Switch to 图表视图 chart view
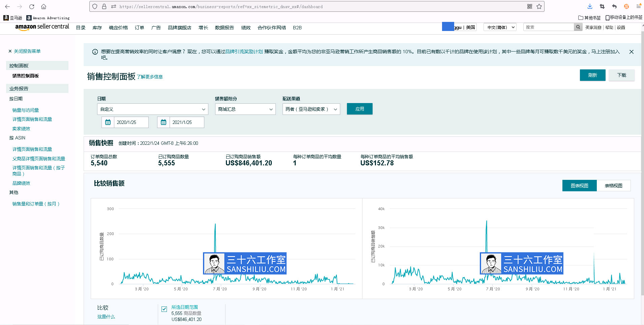 pos(580,186)
